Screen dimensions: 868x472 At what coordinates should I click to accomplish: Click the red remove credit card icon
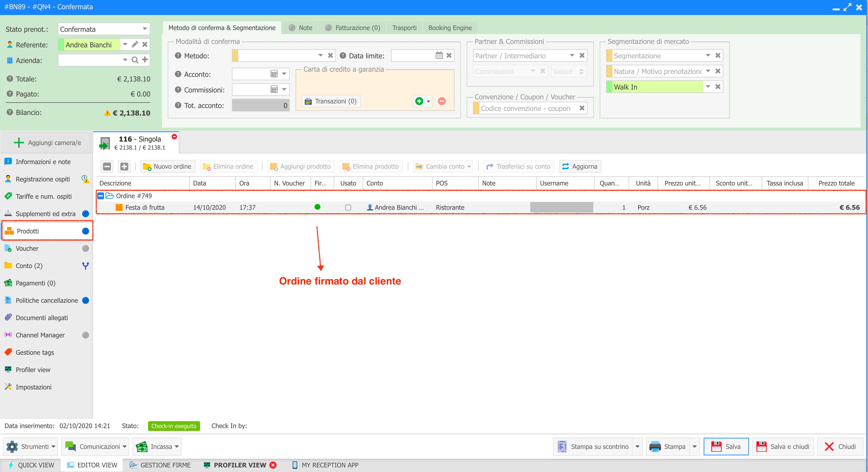pos(442,101)
